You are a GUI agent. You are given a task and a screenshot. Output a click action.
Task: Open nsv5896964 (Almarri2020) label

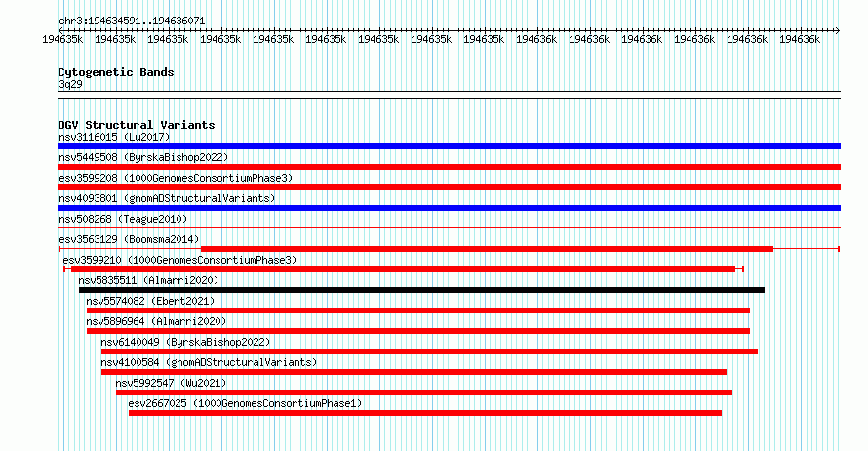coord(156,321)
